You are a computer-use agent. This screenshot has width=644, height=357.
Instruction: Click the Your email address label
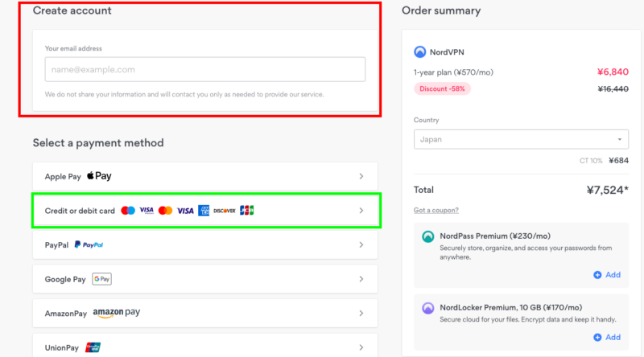(73, 48)
